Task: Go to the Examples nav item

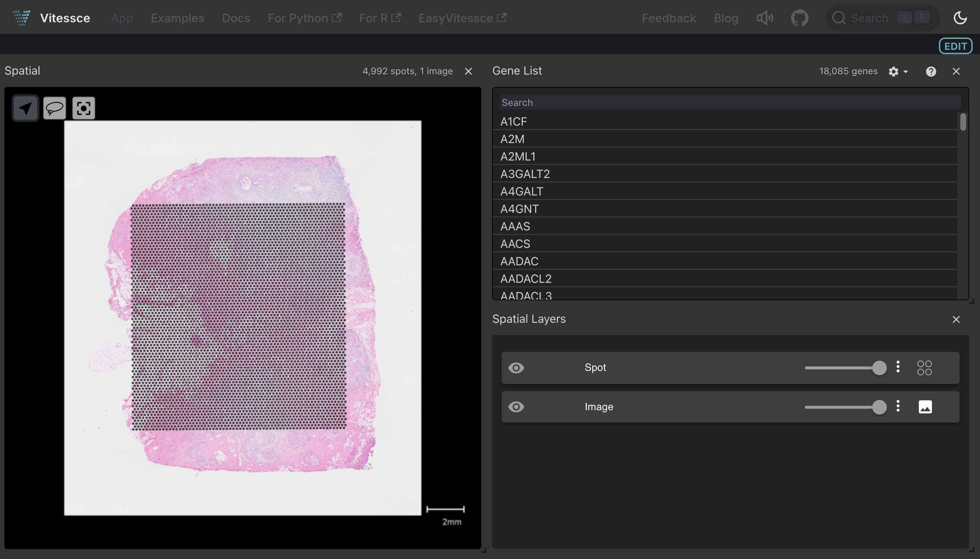Action: pyautogui.click(x=177, y=18)
